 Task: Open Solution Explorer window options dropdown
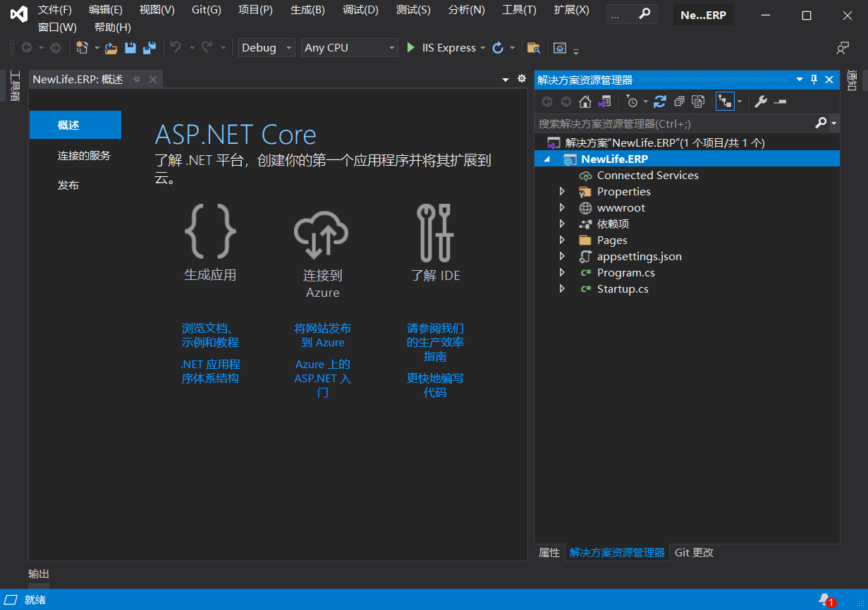point(800,80)
